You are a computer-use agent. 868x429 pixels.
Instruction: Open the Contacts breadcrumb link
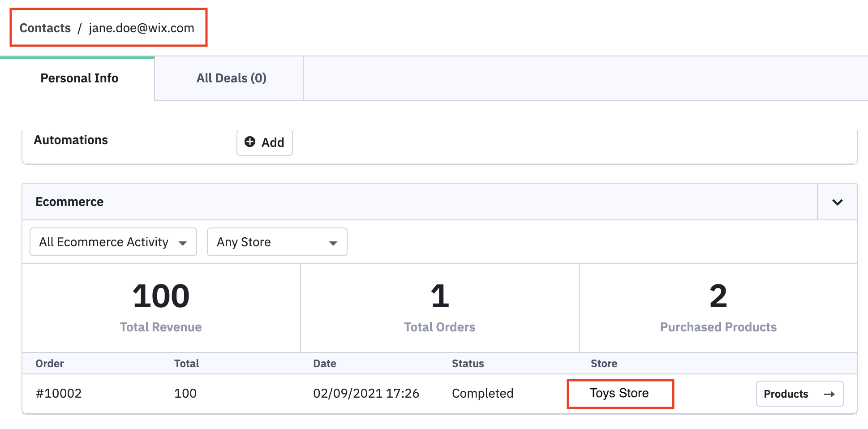tap(45, 28)
